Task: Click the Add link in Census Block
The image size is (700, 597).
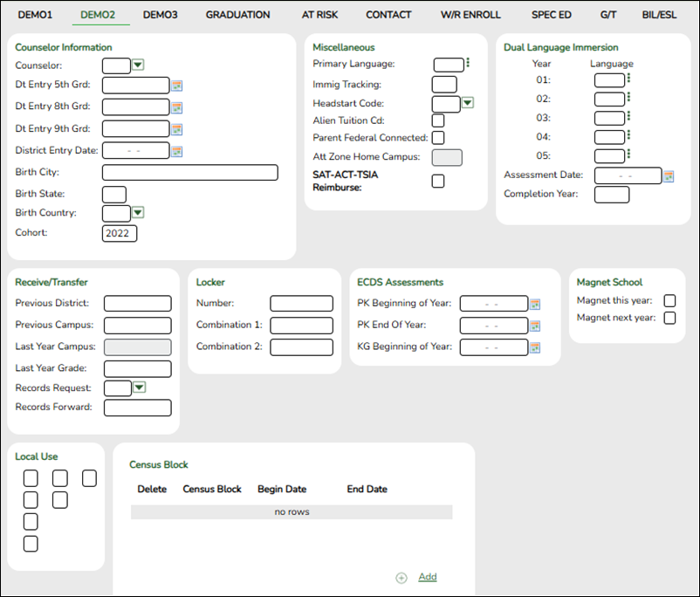Action: pos(427,577)
